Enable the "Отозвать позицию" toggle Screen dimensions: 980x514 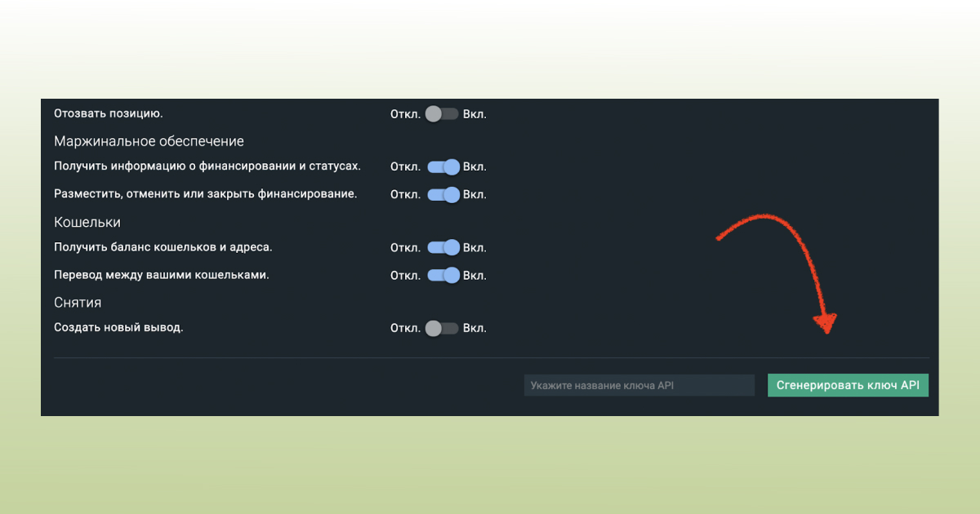(x=442, y=114)
